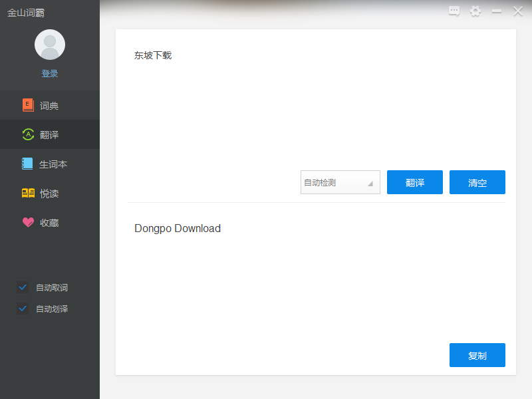Screen dimensions: 532x399
Task: Click the yellow 悦读 book icon
Action: [x=28, y=193]
